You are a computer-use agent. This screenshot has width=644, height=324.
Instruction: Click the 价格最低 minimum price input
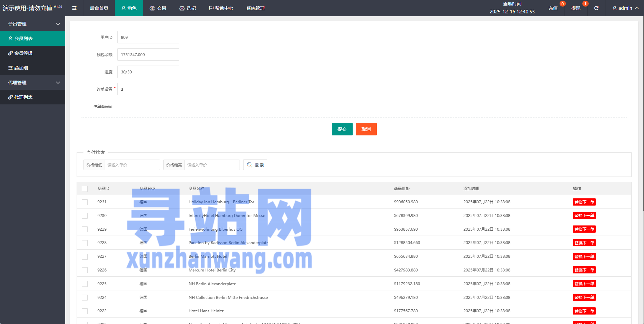132,165
